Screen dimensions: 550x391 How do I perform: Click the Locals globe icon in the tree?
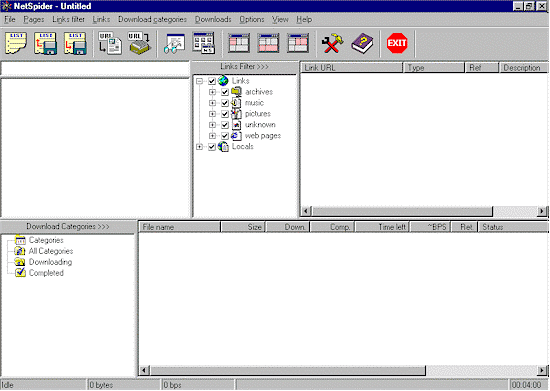tap(223, 147)
